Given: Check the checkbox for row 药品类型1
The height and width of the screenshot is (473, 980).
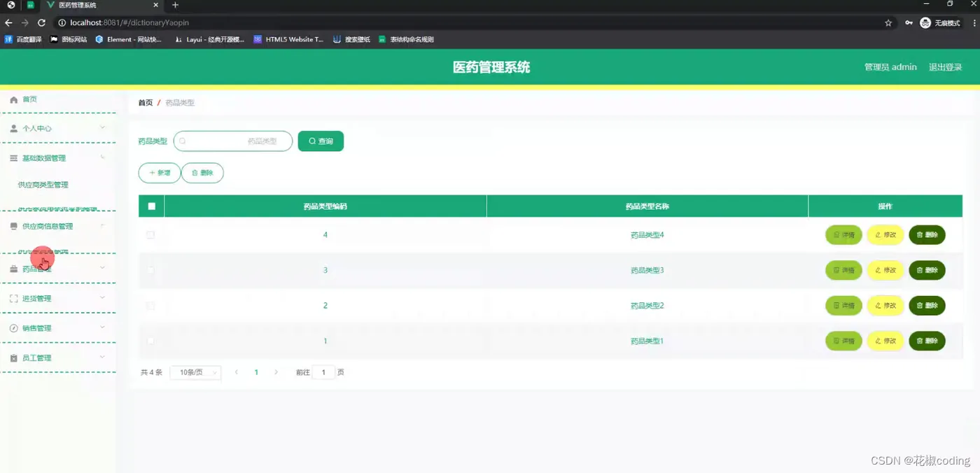Looking at the screenshot, I should [x=150, y=341].
